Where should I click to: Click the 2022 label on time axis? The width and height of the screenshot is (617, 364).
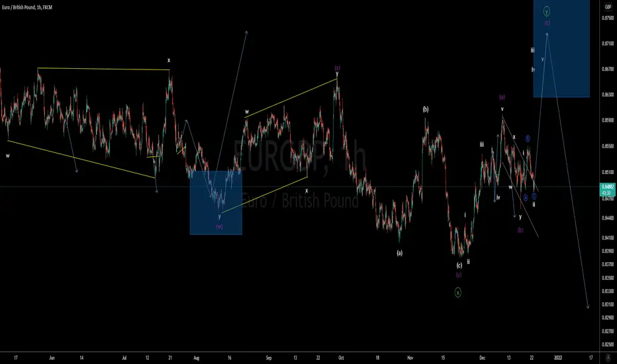click(558, 357)
